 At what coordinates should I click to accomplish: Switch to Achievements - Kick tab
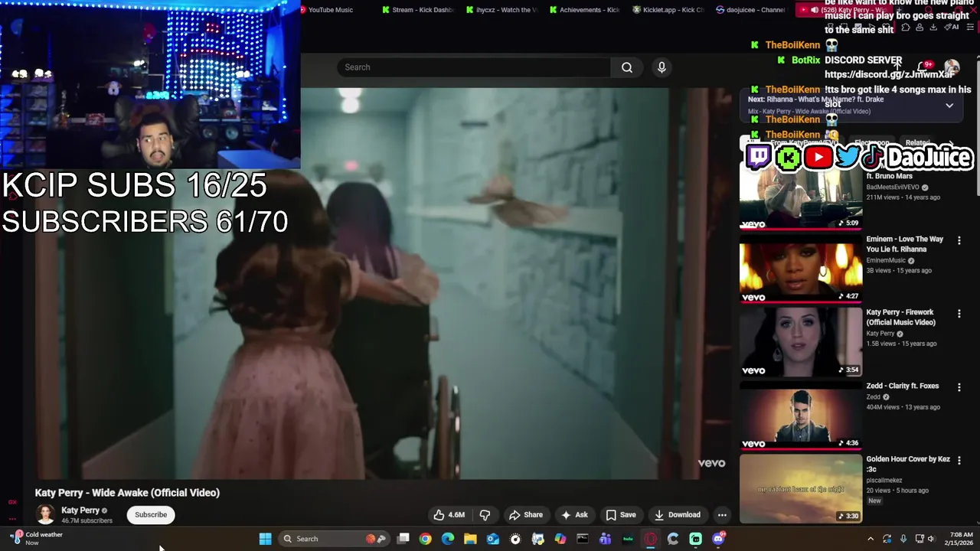[x=585, y=10]
